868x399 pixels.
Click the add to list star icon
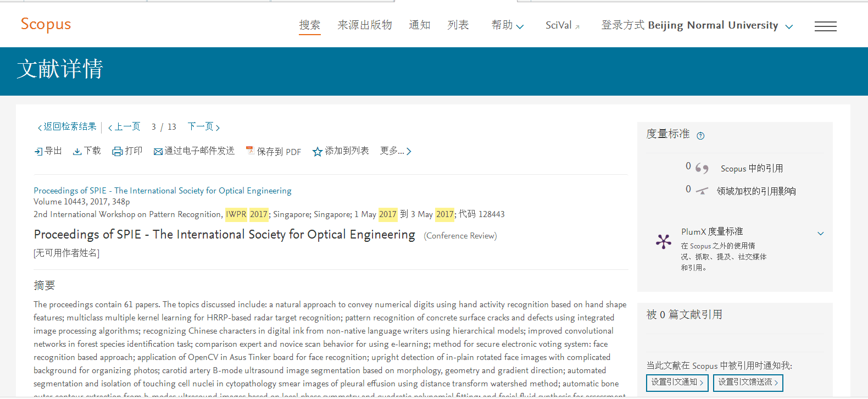click(317, 152)
